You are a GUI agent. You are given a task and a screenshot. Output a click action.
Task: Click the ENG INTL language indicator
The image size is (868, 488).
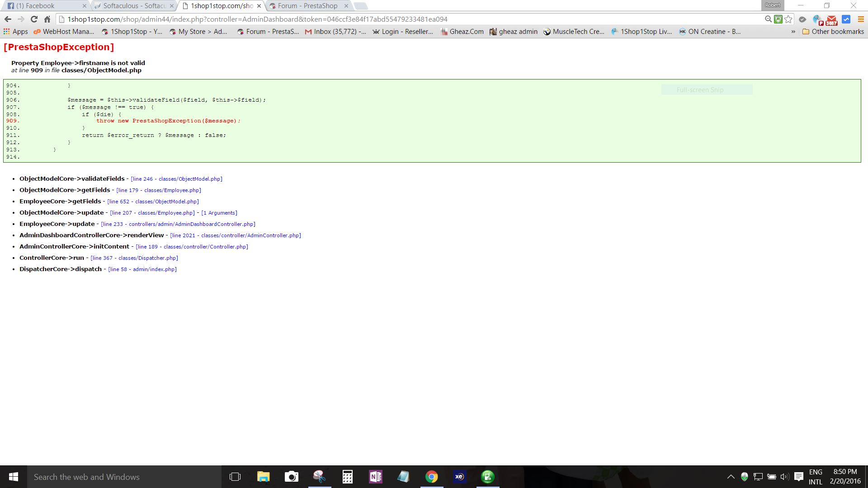coord(816,477)
